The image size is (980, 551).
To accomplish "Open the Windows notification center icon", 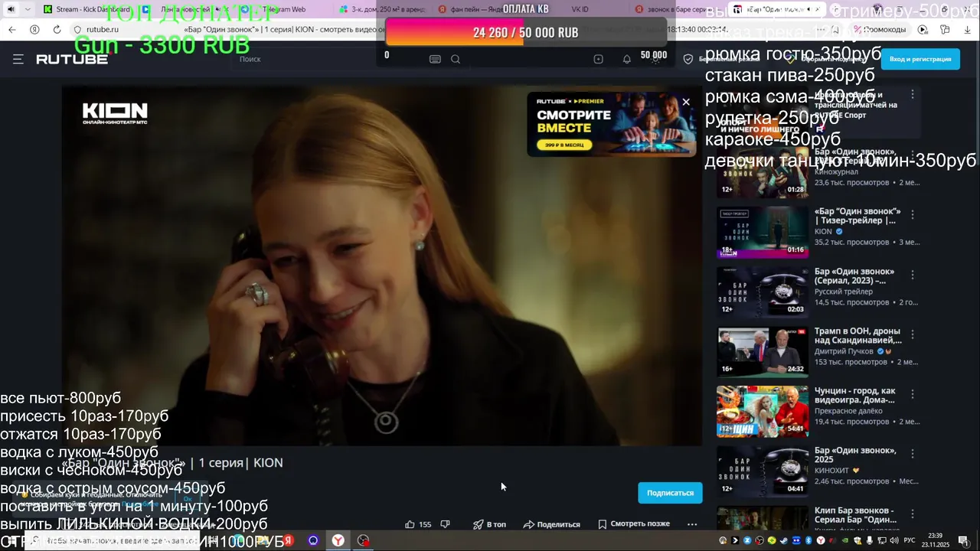I will tap(963, 540).
